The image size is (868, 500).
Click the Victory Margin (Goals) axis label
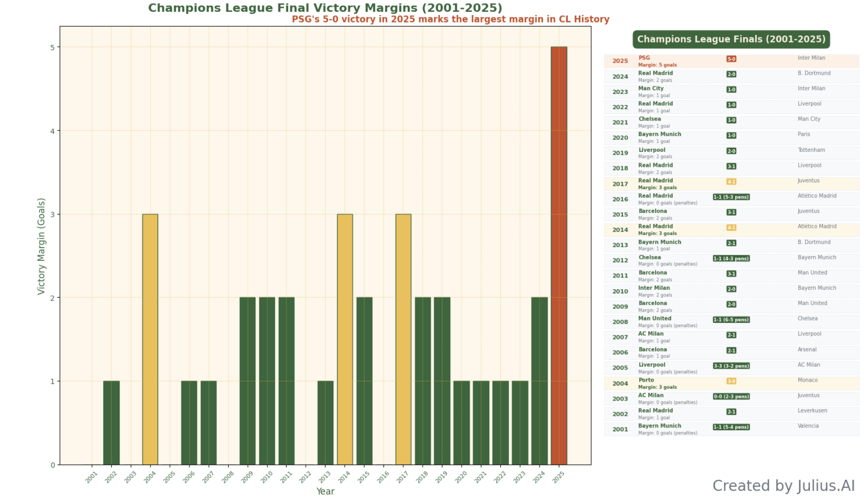[41, 246]
